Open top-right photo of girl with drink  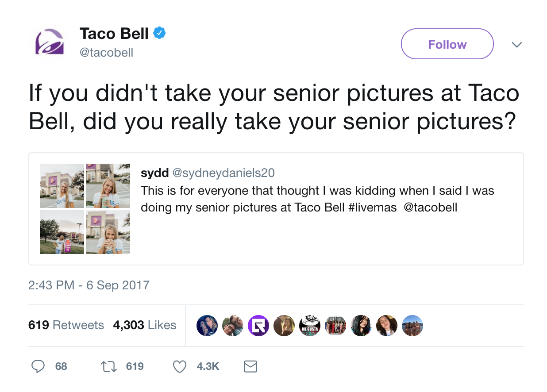tap(108, 186)
